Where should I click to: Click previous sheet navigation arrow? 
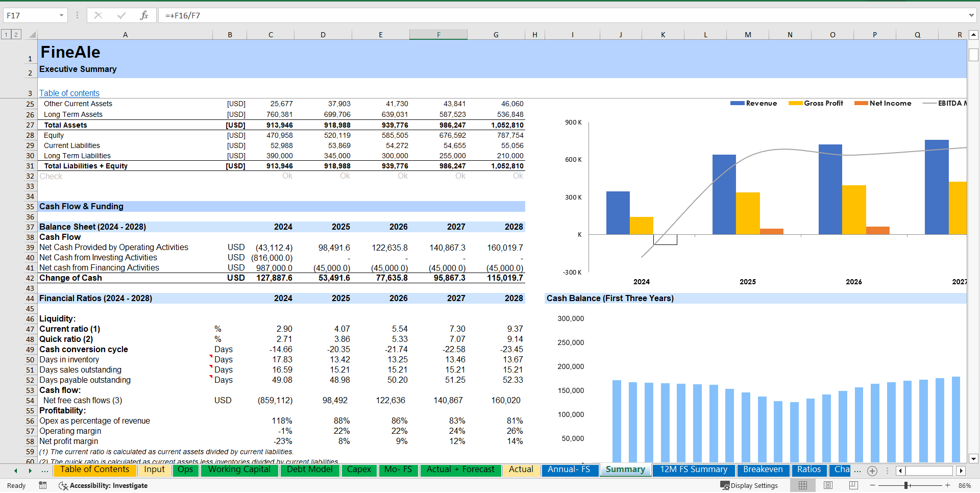click(16, 471)
